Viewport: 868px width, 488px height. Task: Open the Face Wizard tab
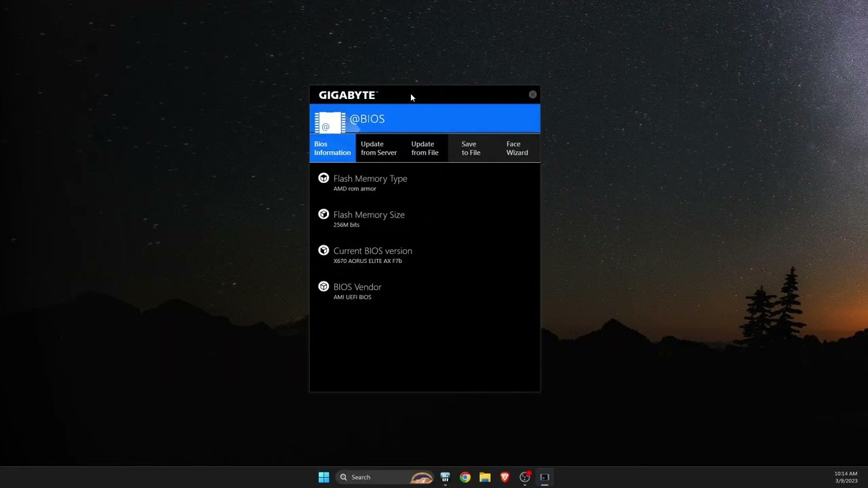point(517,148)
